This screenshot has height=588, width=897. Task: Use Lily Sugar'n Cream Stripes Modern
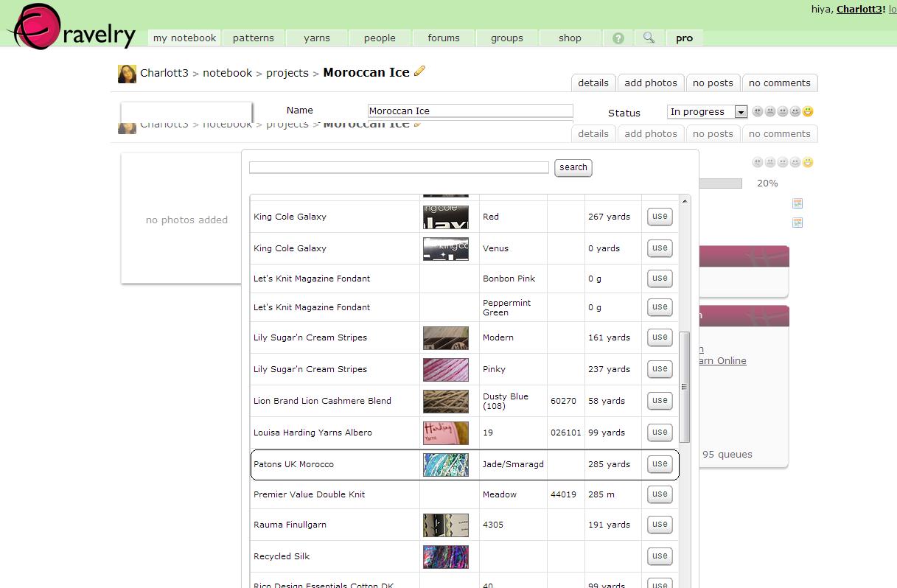(x=660, y=337)
